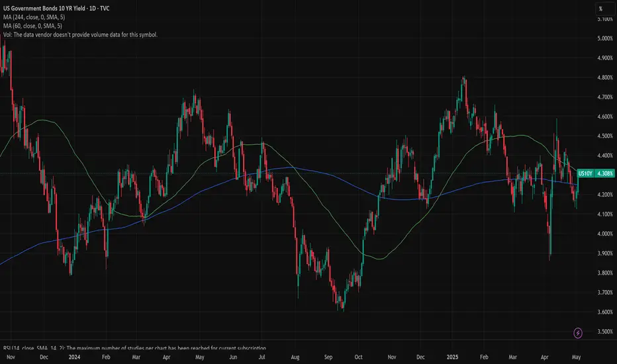617x364 pixels.
Task: Click the 3.700% price axis label
Action: point(605,293)
